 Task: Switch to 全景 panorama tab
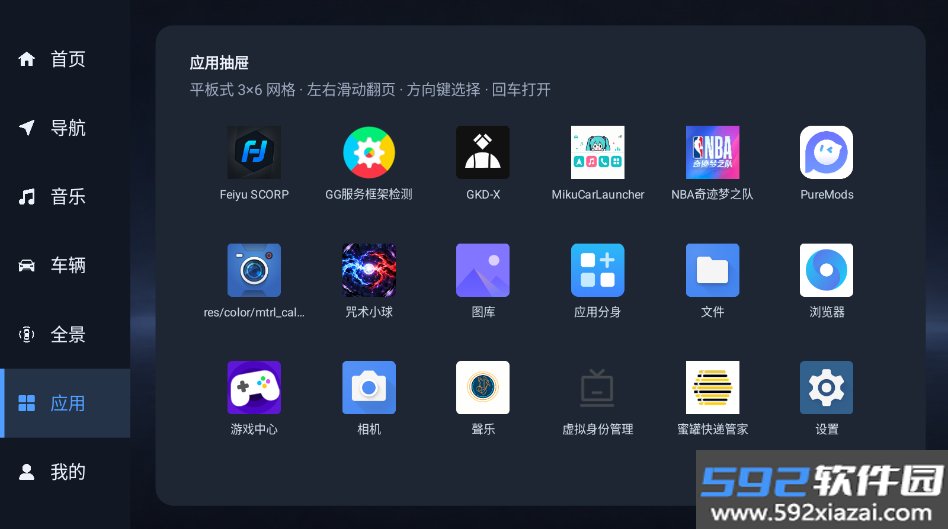click(x=65, y=334)
